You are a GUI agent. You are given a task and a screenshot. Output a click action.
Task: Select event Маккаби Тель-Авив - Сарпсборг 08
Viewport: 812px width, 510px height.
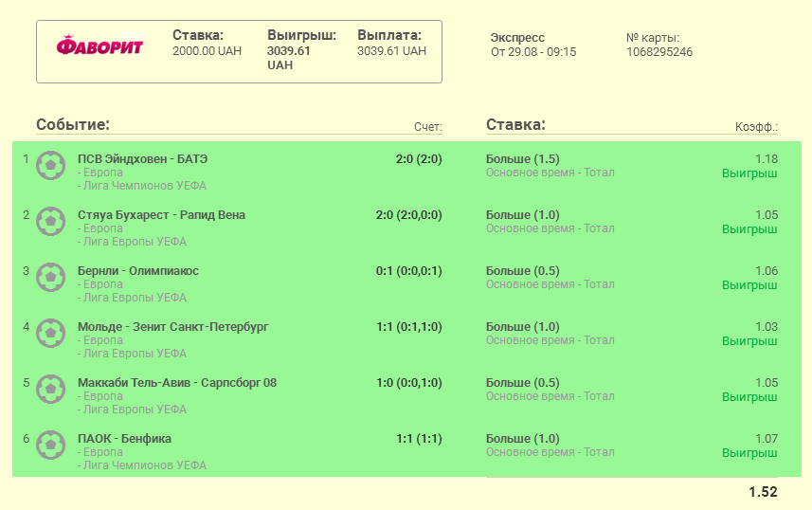(x=177, y=383)
